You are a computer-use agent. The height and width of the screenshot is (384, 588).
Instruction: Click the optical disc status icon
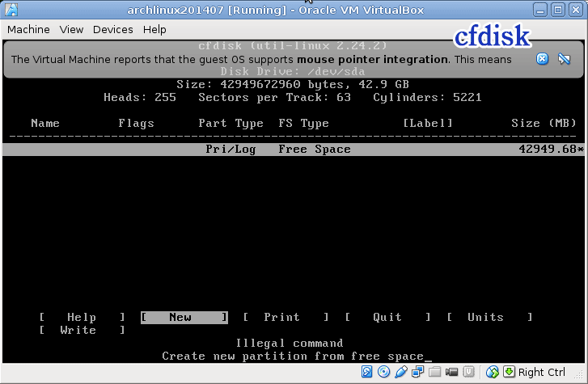pos(383,372)
